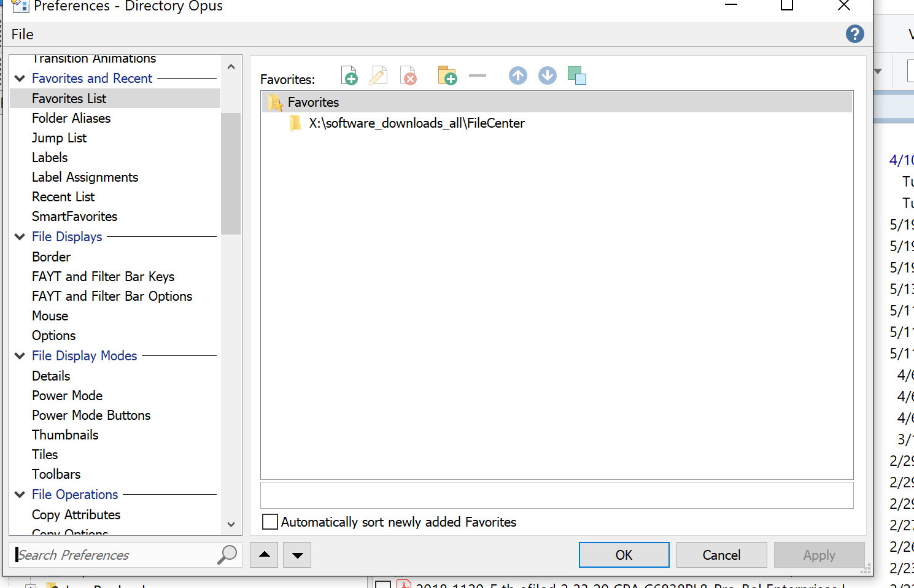Open the Transition Animations page
The width and height of the screenshot is (914, 588).
pos(94,60)
